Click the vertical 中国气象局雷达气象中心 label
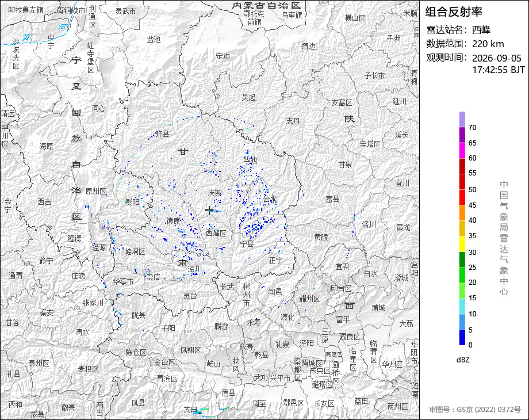 (x=504, y=238)
